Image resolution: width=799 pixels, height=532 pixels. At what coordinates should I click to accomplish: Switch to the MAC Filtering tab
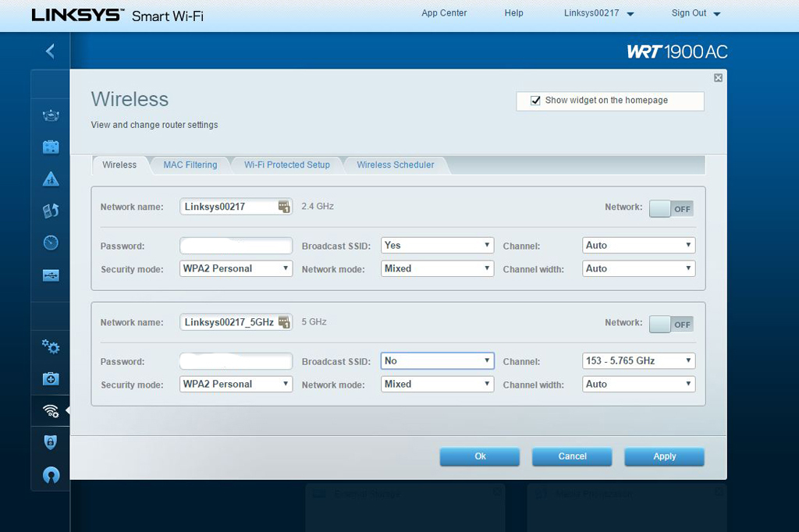(x=190, y=165)
